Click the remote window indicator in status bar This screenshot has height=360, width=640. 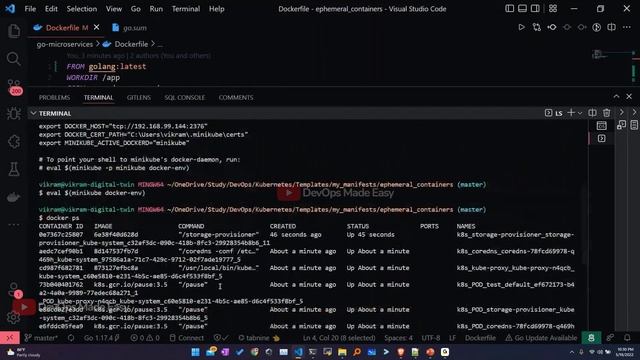10,338
